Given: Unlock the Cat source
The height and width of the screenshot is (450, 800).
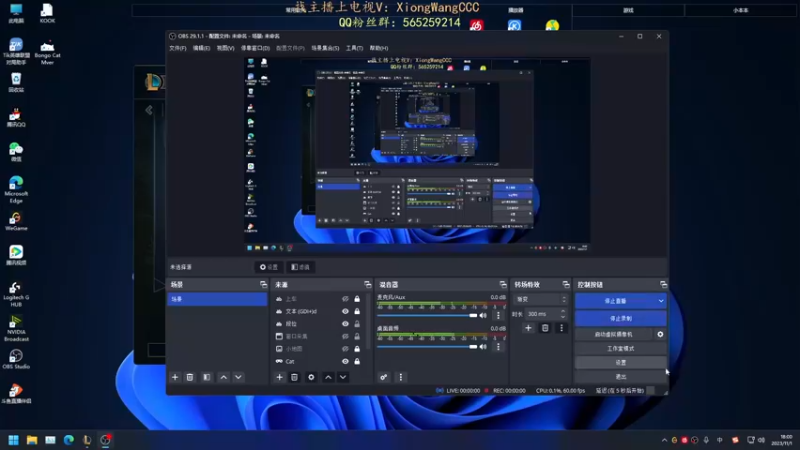Looking at the screenshot, I should (357, 361).
